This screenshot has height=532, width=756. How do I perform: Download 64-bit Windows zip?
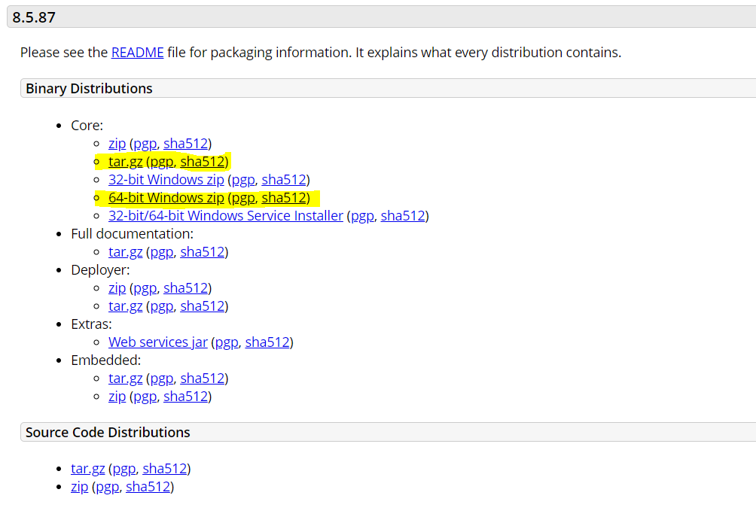click(166, 198)
